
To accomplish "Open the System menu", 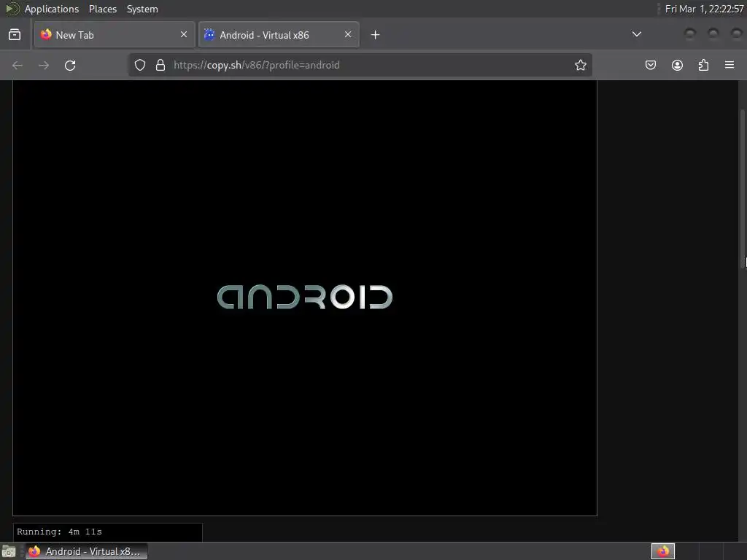I will tap(142, 9).
